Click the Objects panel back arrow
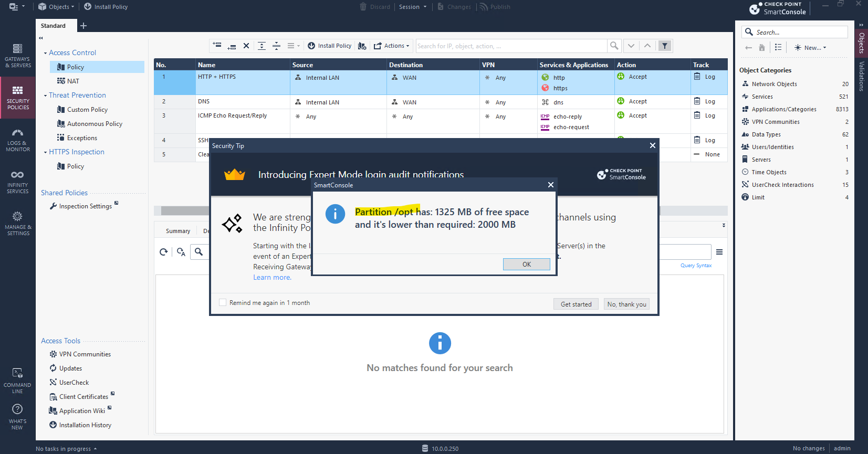 pos(748,47)
